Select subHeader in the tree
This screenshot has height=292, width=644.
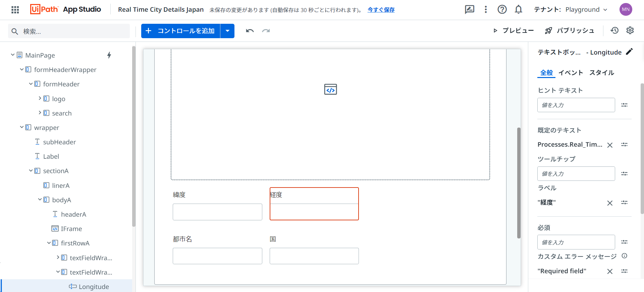(x=59, y=142)
